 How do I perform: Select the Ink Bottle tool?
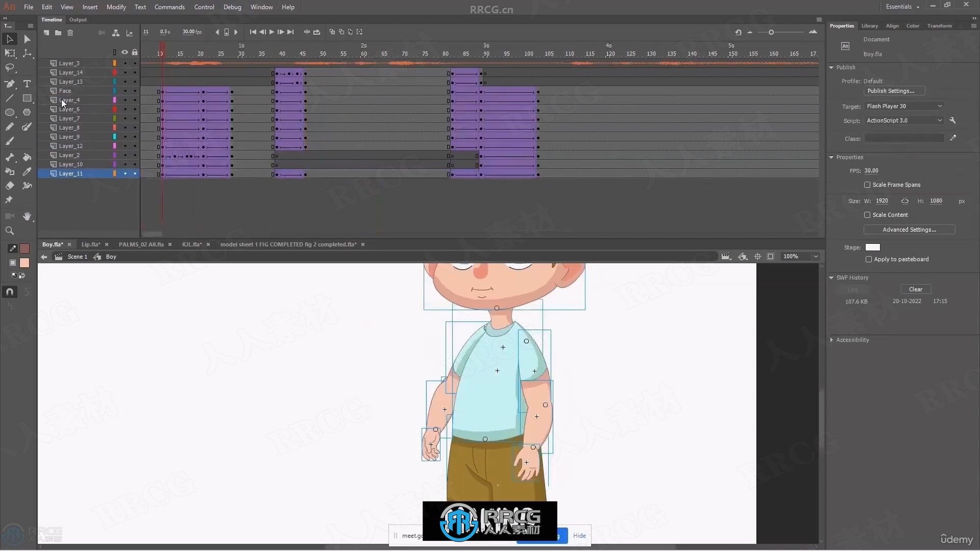(10, 171)
